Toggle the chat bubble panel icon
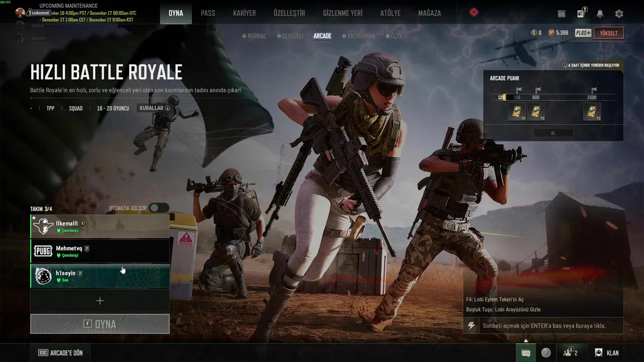Screen dimensions: 644x362 click(x=526, y=353)
